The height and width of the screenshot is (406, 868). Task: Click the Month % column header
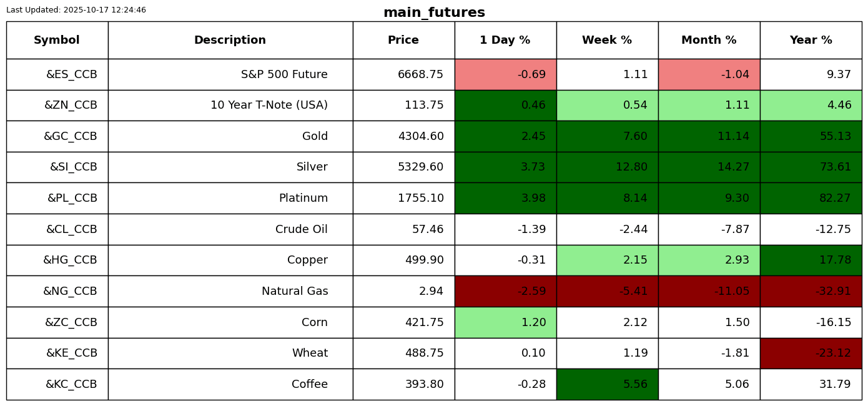709,40
